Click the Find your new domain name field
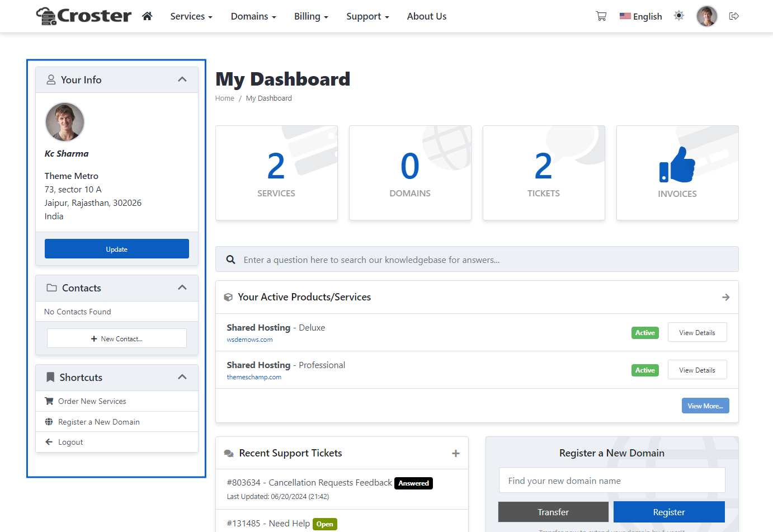773x532 pixels. point(612,481)
